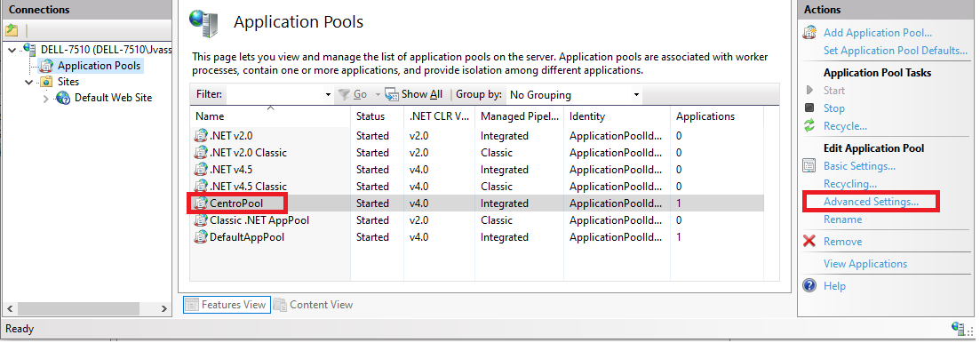This screenshot has width=980, height=343.
Task: Sort the list by Name column header
Action: click(270, 116)
